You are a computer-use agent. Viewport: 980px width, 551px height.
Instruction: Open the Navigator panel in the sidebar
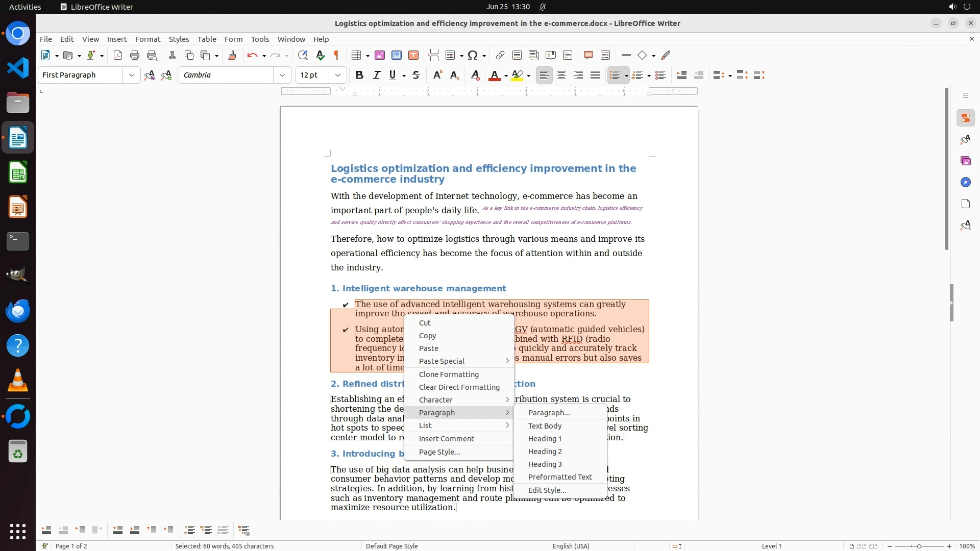coord(965,182)
